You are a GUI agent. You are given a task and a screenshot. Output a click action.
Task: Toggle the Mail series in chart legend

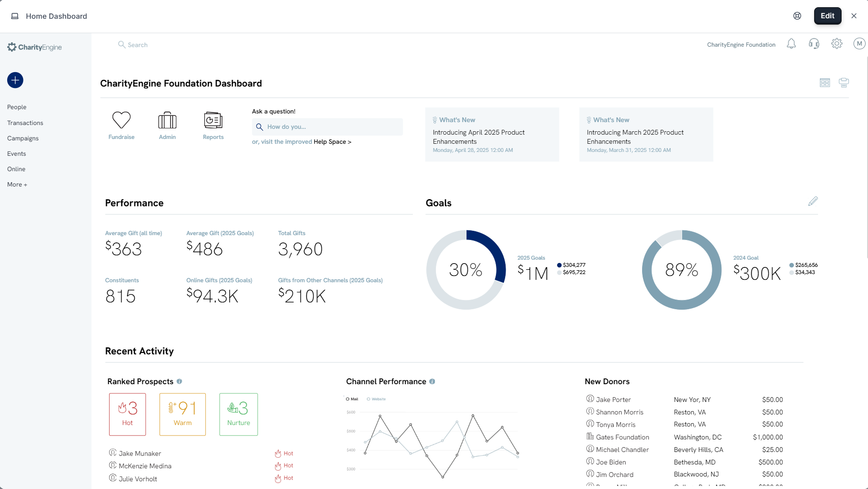pos(352,399)
